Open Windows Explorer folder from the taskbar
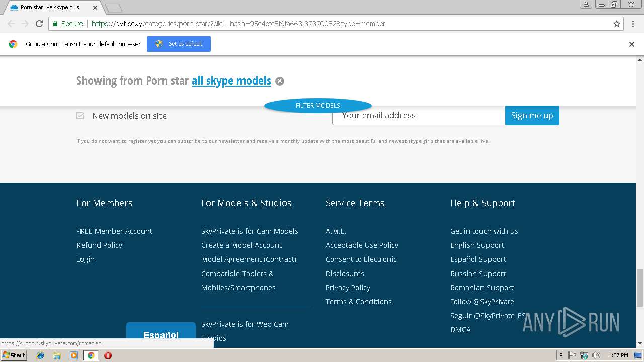The width and height of the screenshot is (644, 362). (x=57, y=355)
